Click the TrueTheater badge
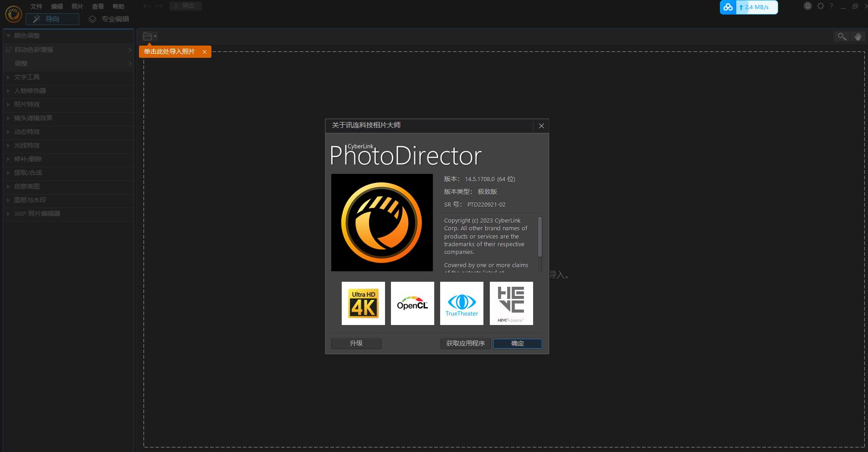This screenshot has width=868, height=452. (462, 303)
